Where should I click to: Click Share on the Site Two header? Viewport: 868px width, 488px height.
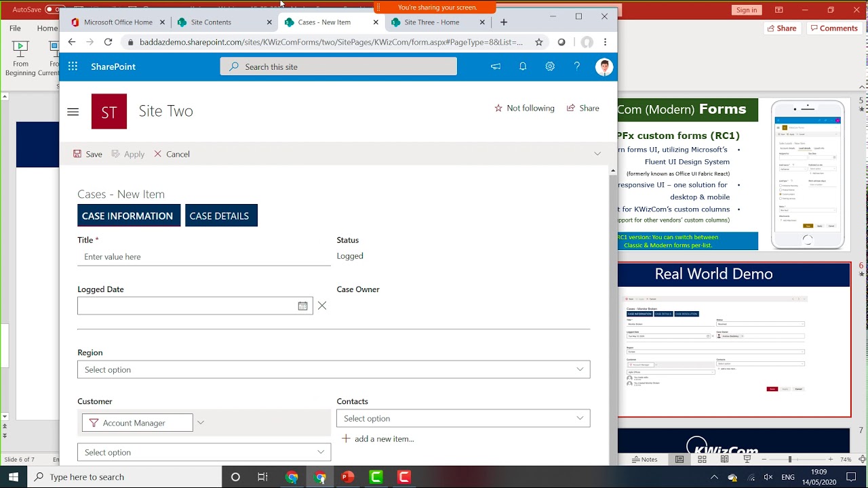click(583, 108)
